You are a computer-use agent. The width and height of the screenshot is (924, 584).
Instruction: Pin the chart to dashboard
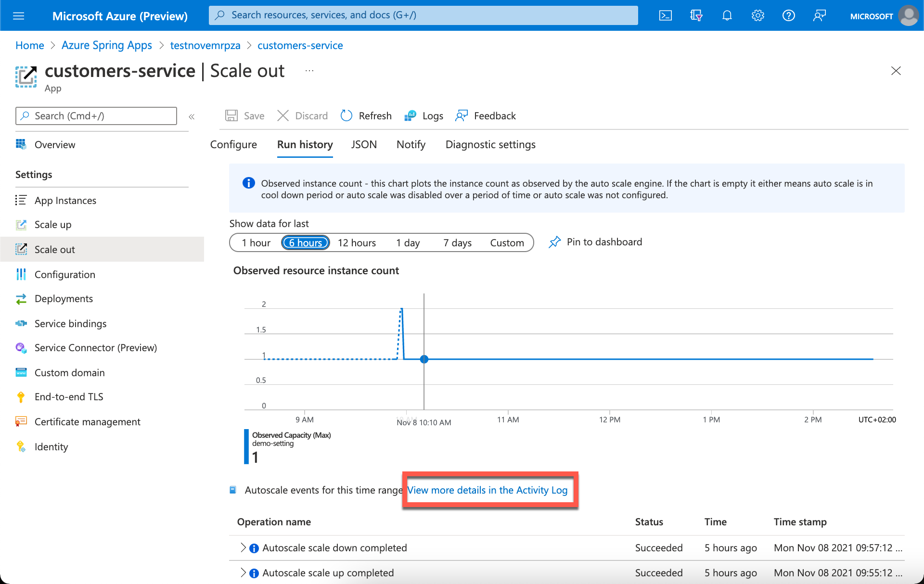pos(595,242)
